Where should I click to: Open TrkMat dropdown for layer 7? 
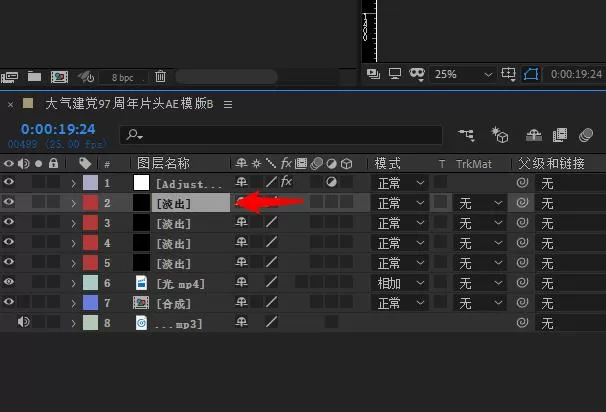tap(480, 303)
